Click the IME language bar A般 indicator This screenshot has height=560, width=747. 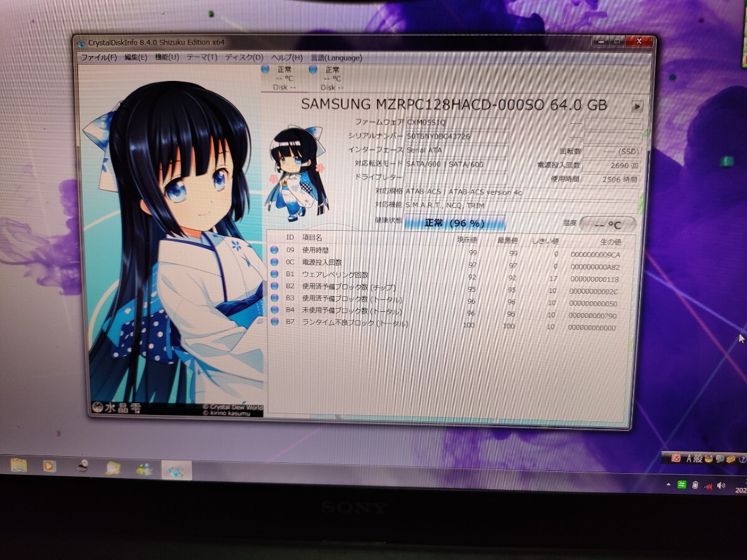693,459
